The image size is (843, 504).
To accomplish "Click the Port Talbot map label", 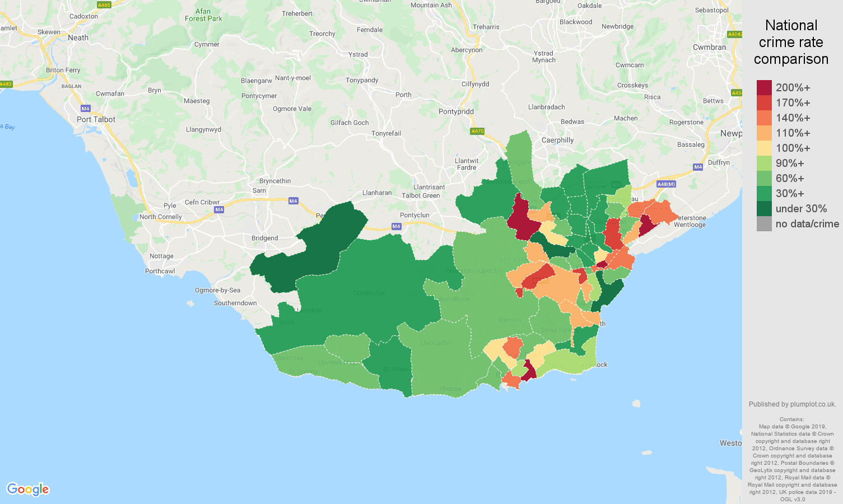I will 96,119.
